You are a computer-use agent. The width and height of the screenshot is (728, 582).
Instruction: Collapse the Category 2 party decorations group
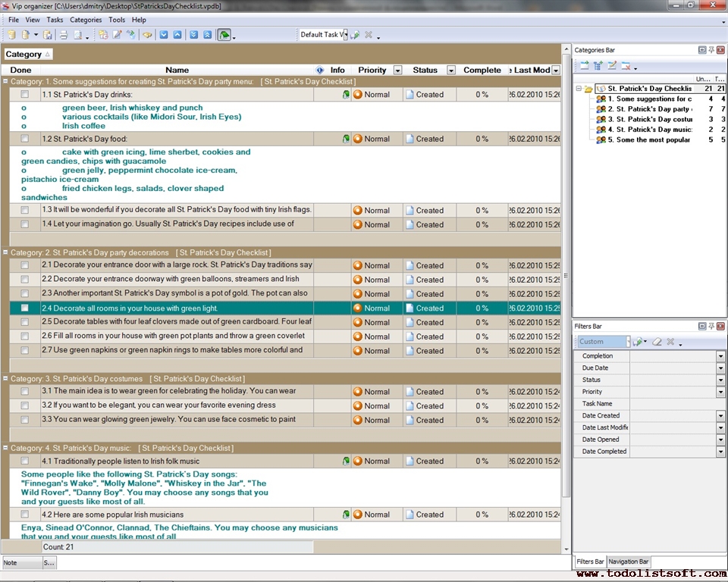[x=6, y=252]
